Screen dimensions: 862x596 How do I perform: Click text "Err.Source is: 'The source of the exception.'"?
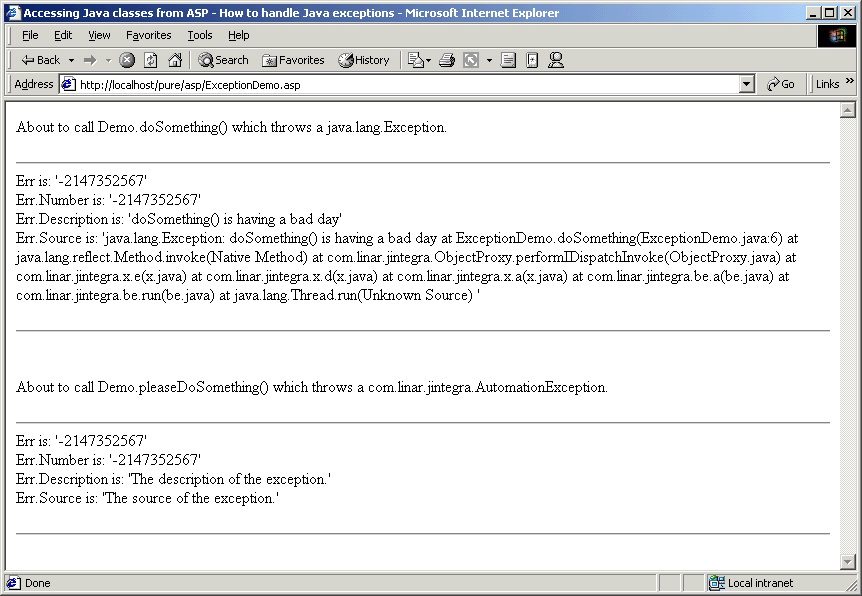147,498
